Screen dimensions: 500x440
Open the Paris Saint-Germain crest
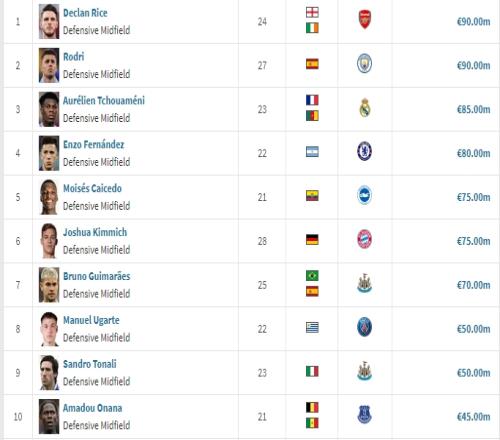pyautogui.click(x=364, y=327)
